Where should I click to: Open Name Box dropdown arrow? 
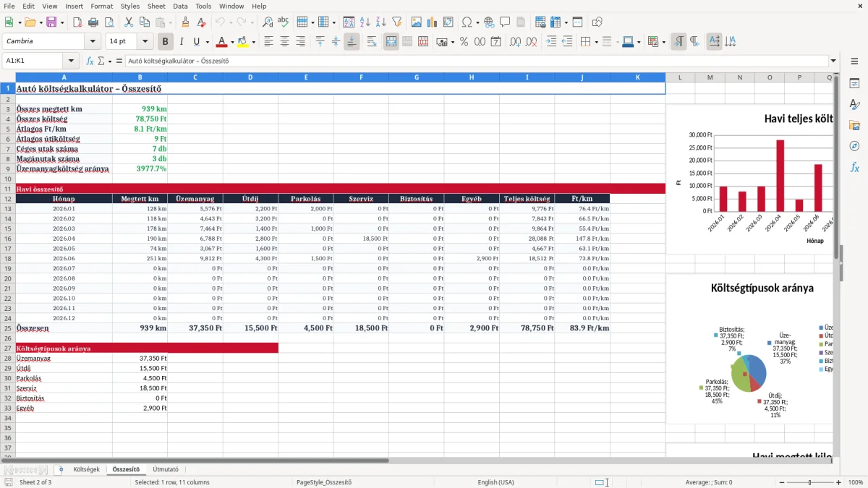click(72, 61)
